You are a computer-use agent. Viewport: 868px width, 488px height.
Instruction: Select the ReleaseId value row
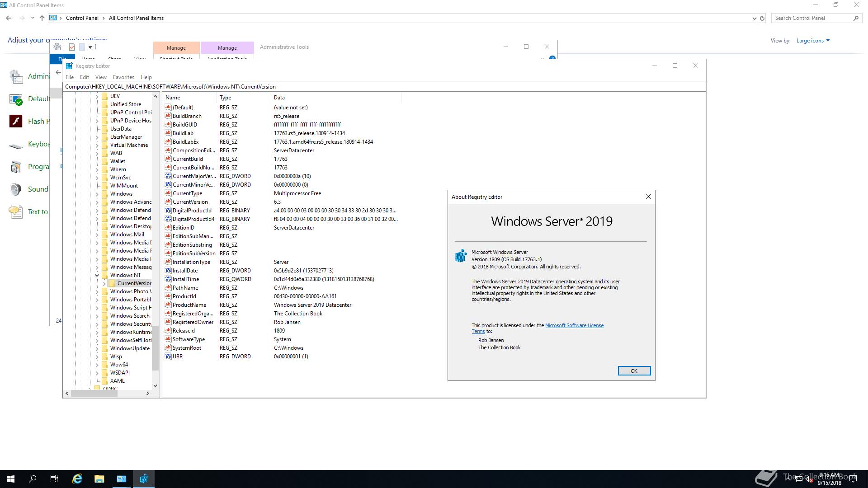pyautogui.click(x=281, y=331)
